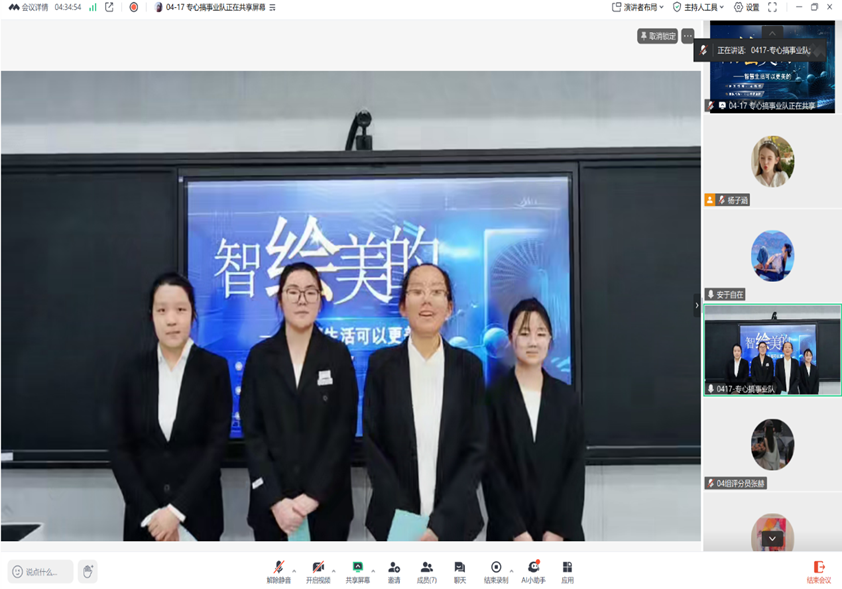Click the 安于自在 name label

coord(730,294)
